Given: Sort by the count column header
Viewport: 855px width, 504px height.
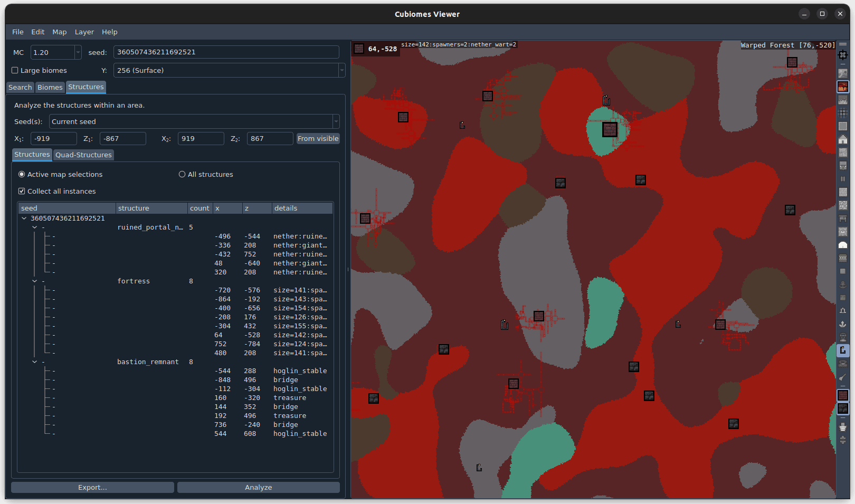Looking at the screenshot, I should pos(200,208).
